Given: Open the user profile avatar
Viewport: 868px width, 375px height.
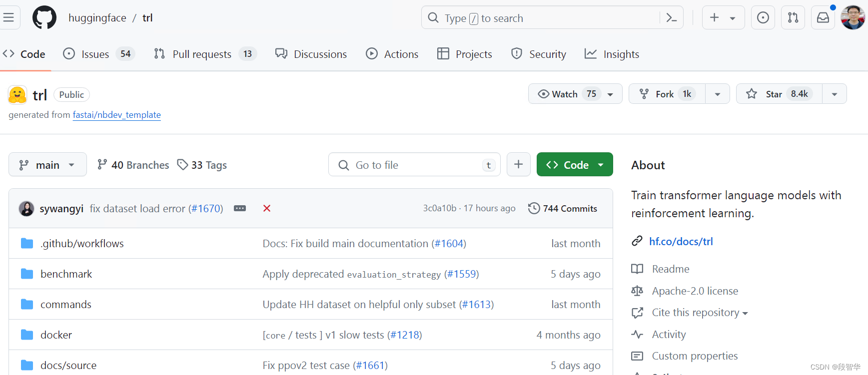Looking at the screenshot, I should [853, 17].
